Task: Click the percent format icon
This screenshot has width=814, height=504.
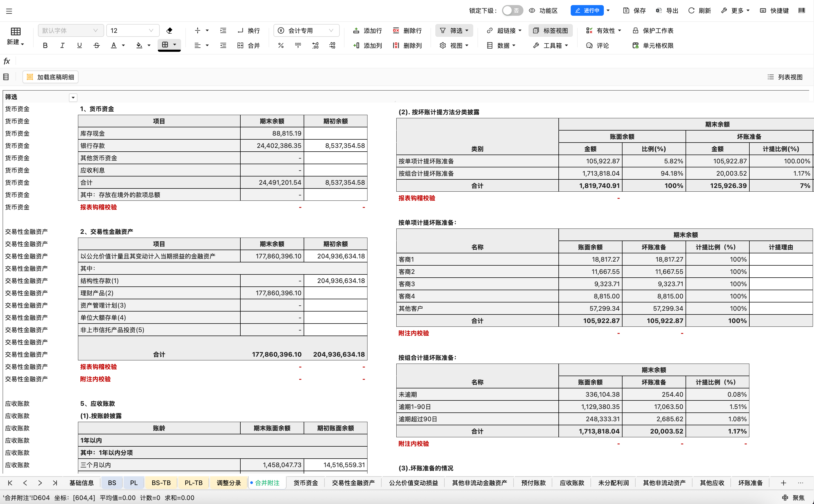Action: [x=281, y=45]
